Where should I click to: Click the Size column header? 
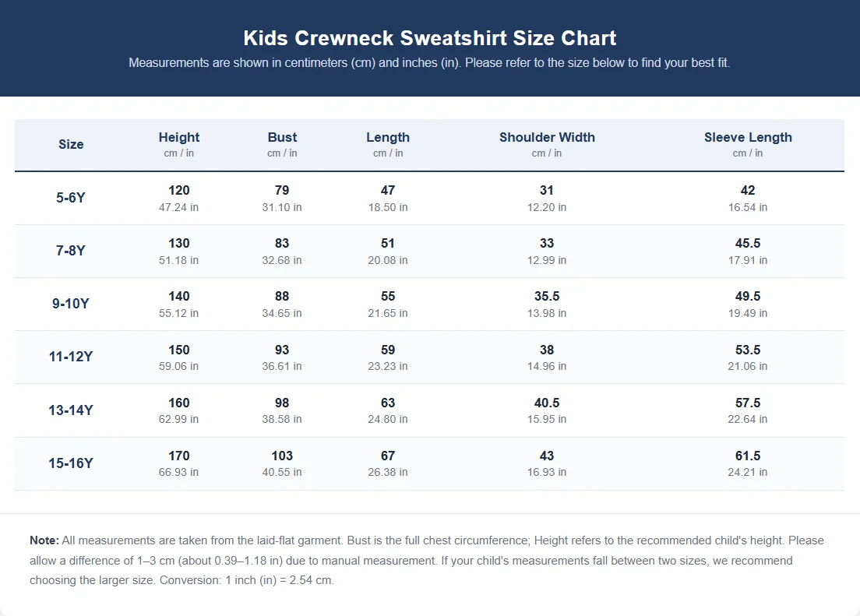(x=71, y=144)
